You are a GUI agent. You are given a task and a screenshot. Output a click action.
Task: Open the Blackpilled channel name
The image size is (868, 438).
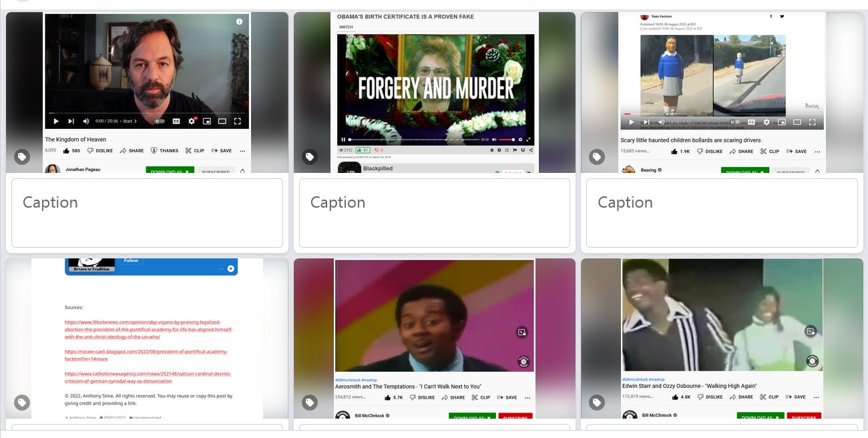378,168
